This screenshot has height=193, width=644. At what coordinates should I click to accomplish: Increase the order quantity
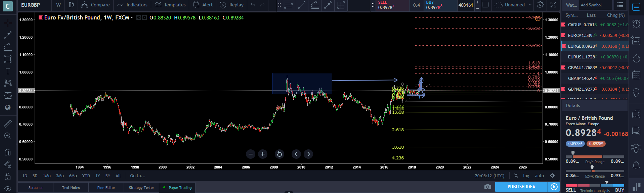click(x=478, y=2)
